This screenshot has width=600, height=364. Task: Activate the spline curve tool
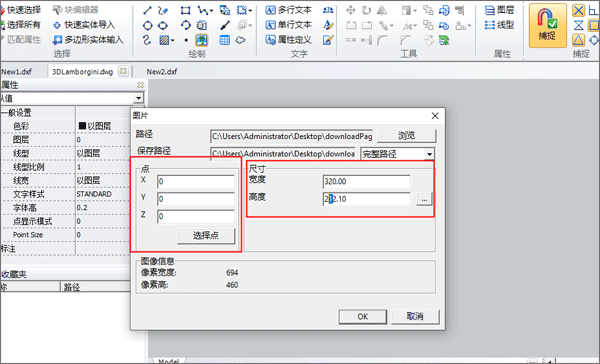147,40
